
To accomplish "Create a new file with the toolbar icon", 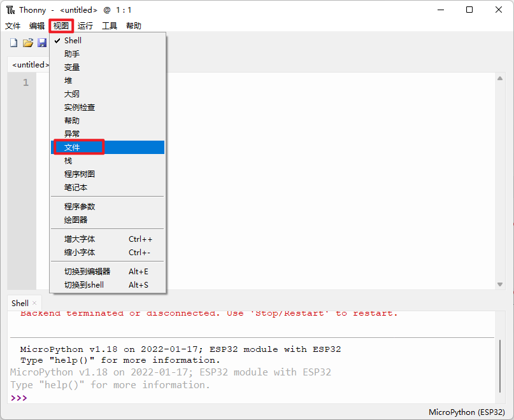I will pyautogui.click(x=13, y=42).
